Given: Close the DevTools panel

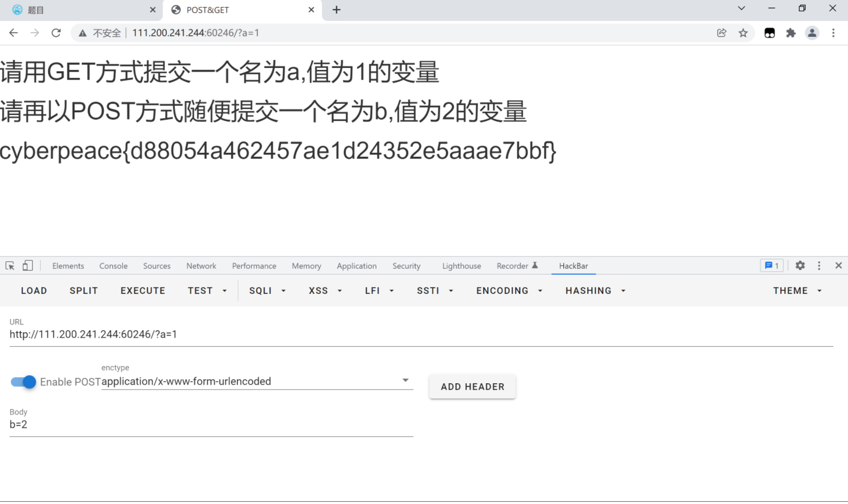Looking at the screenshot, I should pyautogui.click(x=838, y=266).
